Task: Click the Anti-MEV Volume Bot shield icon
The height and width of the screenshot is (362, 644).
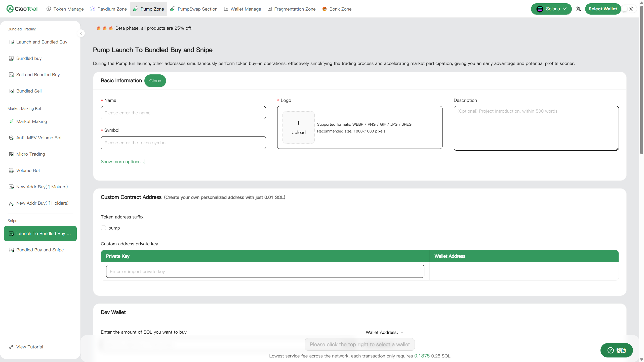Action: (11, 138)
